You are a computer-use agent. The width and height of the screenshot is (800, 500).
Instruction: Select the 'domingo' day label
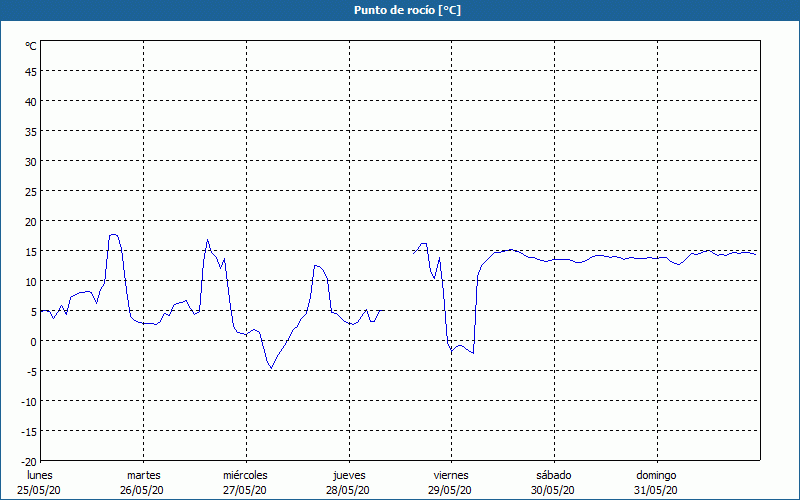(x=656, y=475)
